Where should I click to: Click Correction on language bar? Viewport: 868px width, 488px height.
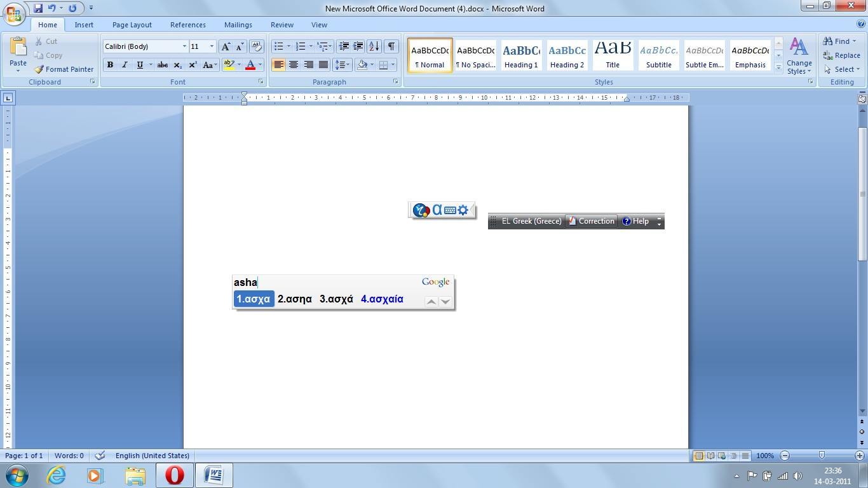591,221
